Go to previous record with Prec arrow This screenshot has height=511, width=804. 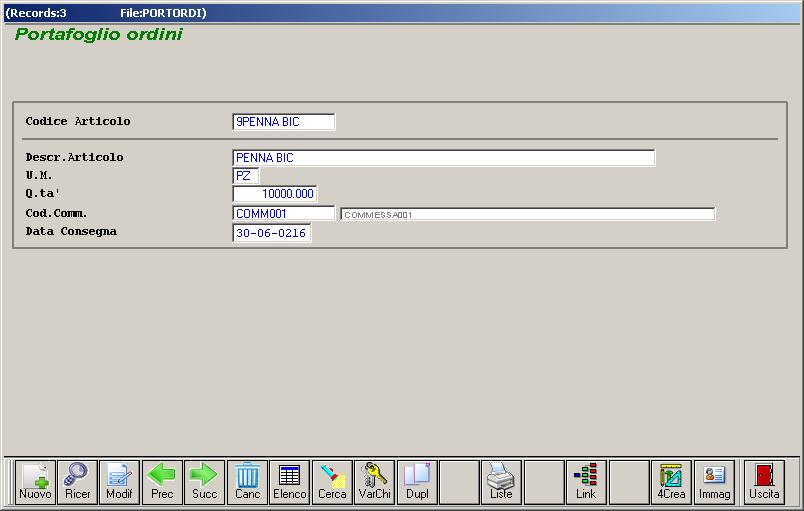(x=162, y=482)
